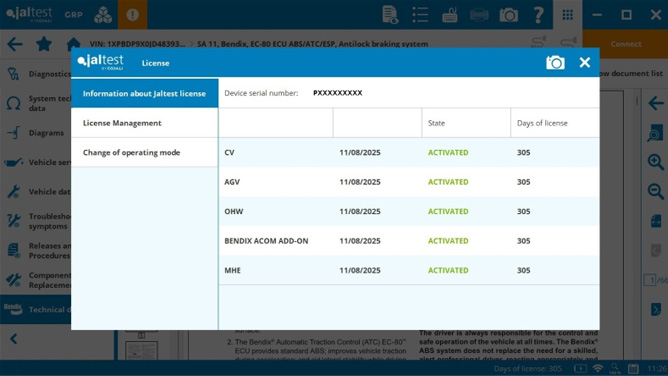Click the CV license row name
668x376 pixels.
[x=229, y=152]
